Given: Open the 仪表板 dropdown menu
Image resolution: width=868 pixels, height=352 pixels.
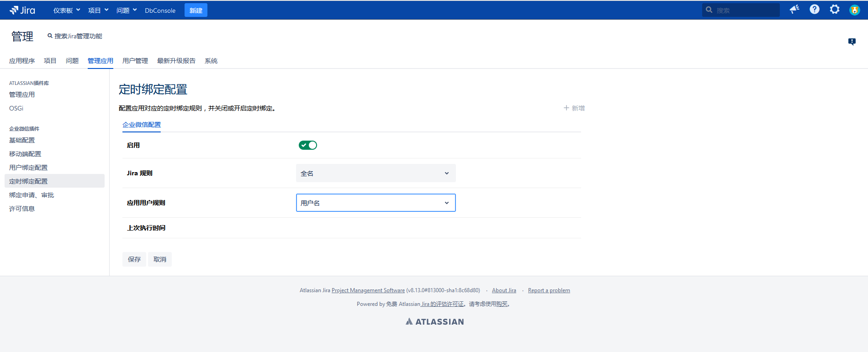Looking at the screenshot, I should 67,11.
